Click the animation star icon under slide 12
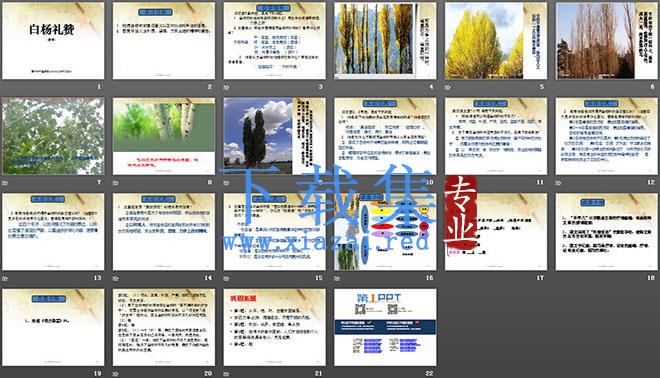660x378 pixels. 559,183
